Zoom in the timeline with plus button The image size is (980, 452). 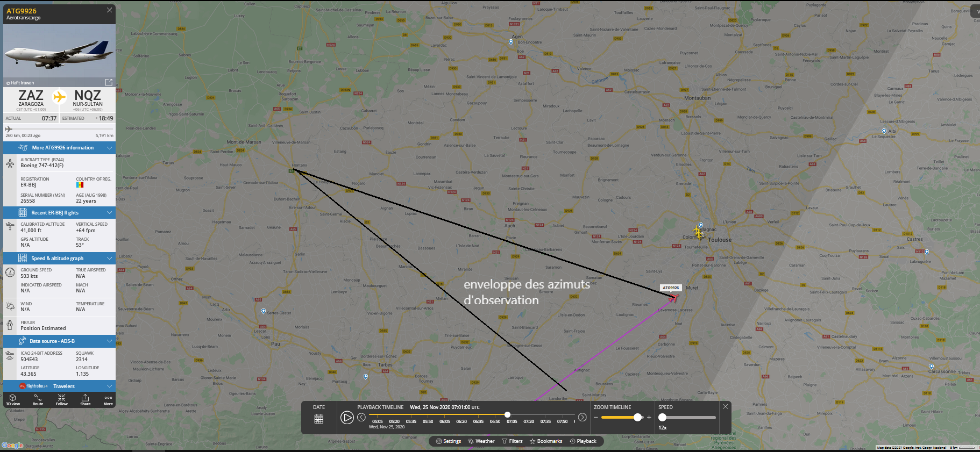click(x=649, y=418)
